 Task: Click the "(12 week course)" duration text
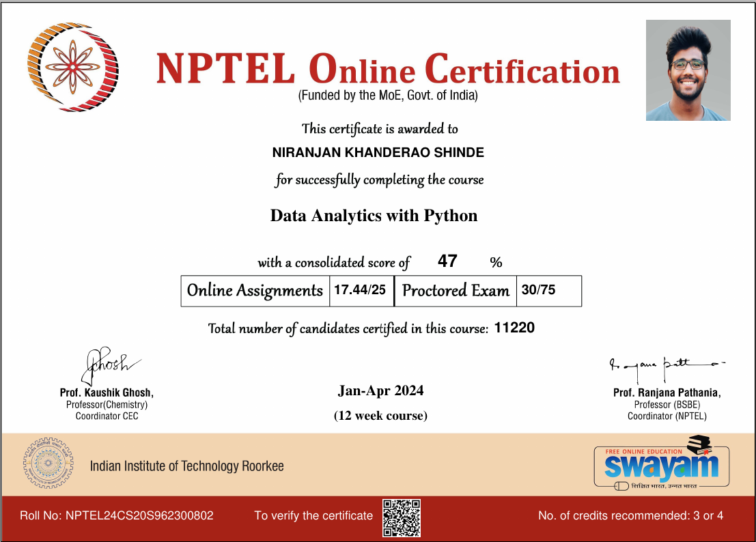[380, 416]
